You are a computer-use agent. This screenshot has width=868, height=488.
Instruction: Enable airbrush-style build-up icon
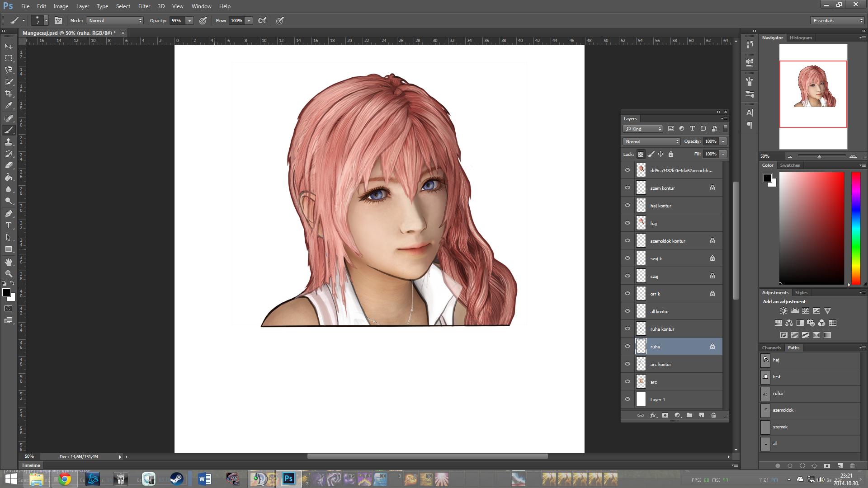[x=262, y=20]
